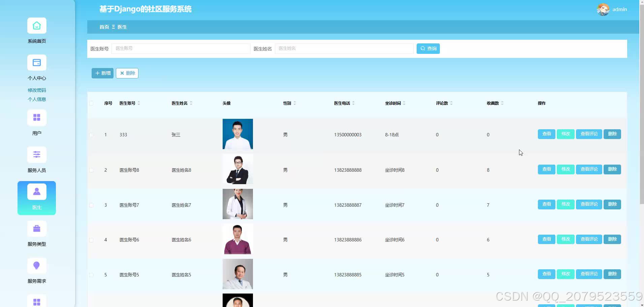Click 查看 button for 医生姓名8 row
Image resolution: width=644 pixels, height=307 pixels.
coord(546,169)
